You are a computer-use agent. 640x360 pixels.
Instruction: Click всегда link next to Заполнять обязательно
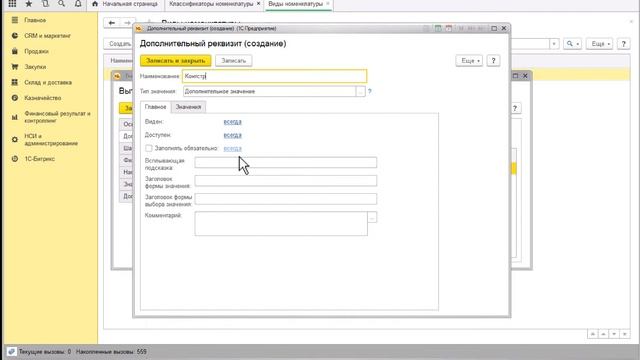coord(233,148)
